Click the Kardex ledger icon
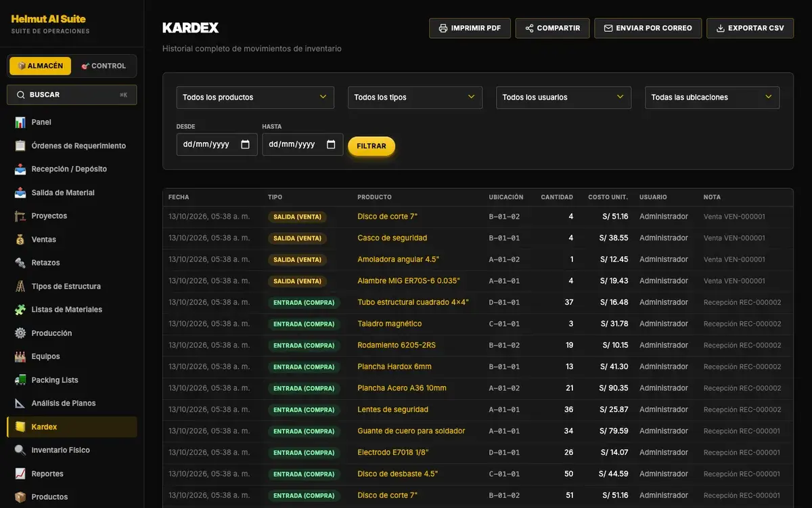This screenshot has width=812, height=508. coord(20,427)
